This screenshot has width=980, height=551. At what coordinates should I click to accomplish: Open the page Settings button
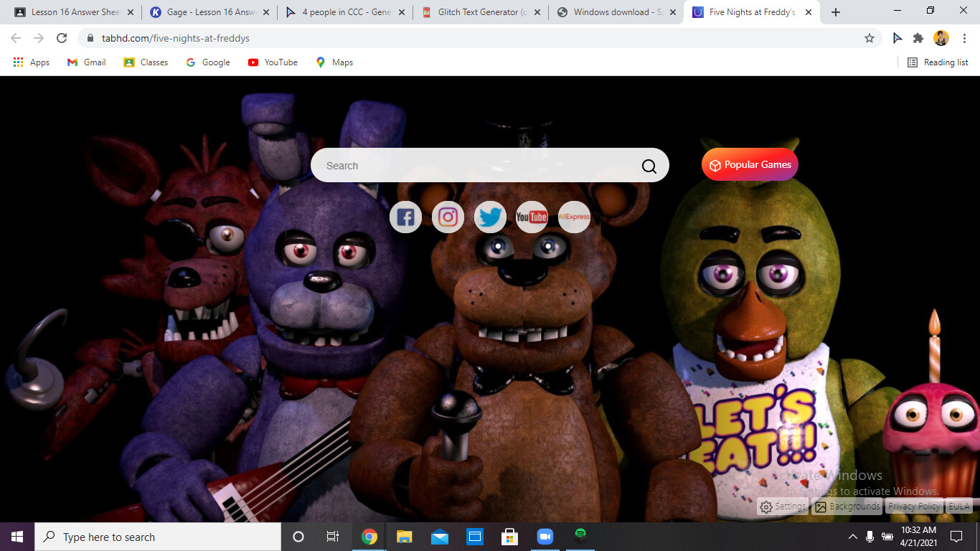pyautogui.click(x=783, y=507)
